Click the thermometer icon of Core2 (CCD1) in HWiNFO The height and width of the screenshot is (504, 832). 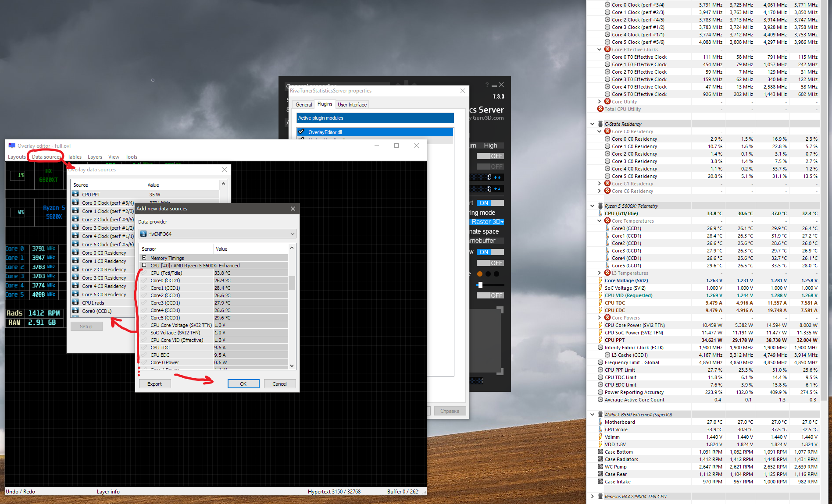point(607,243)
